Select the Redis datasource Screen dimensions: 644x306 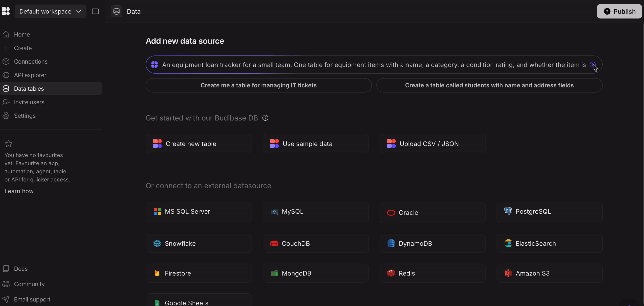coord(432,273)
